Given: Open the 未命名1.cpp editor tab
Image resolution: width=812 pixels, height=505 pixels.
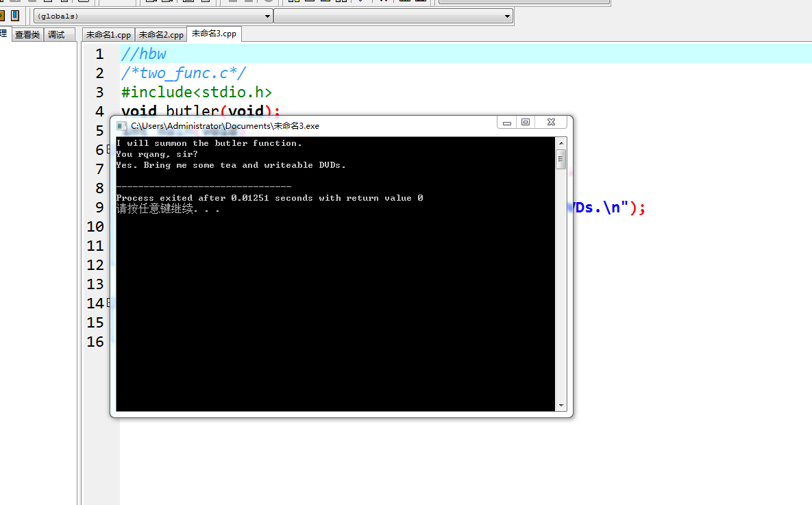Looking at the screenshot, I should coord(108,35).
